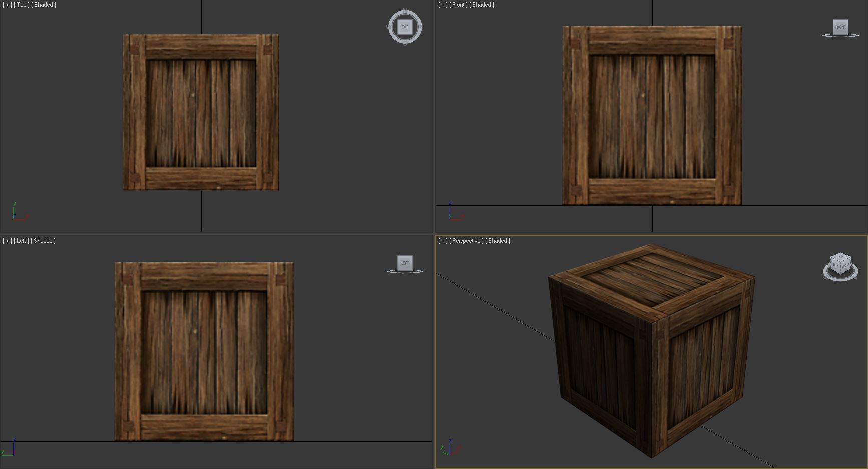Open the [Left] point-of-view menu

[x=21, y=241]
